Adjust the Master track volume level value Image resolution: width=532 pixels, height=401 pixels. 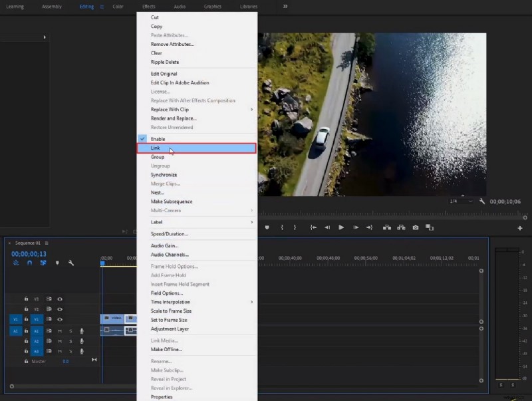tap(65, 361)
